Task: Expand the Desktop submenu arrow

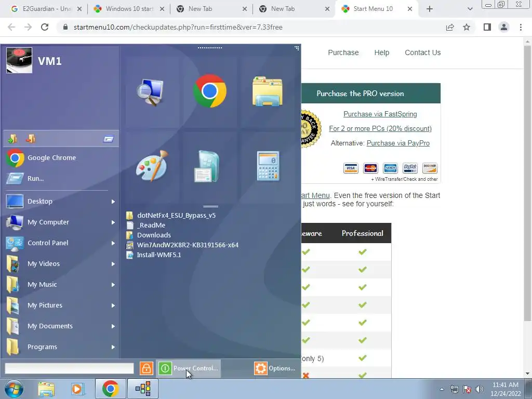Action: click(x=113, y=202)
